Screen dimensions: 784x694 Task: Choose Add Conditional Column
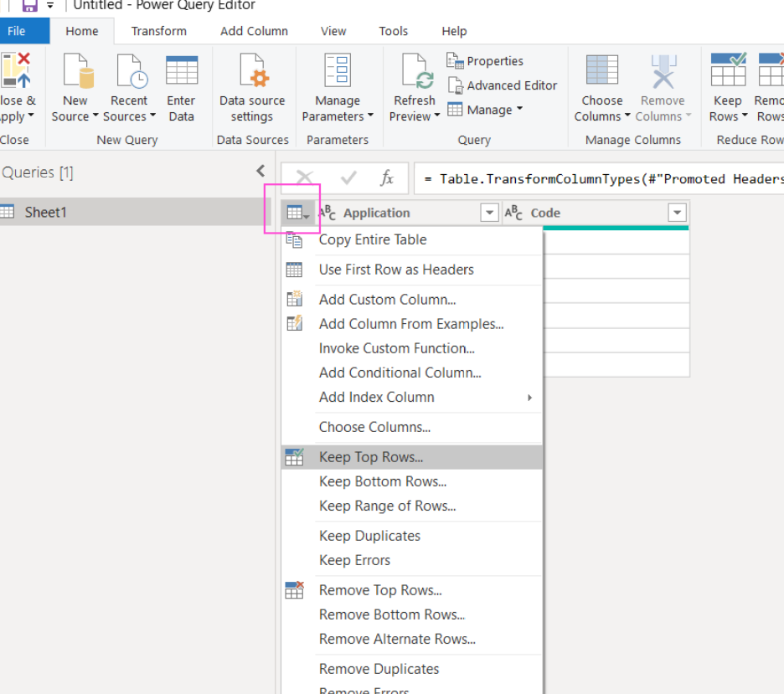pyautogui.click(x=412, y=373)
